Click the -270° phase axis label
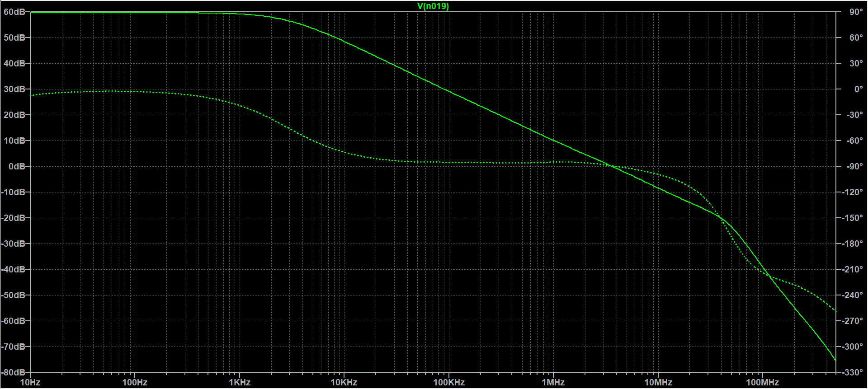 [853, 321]
